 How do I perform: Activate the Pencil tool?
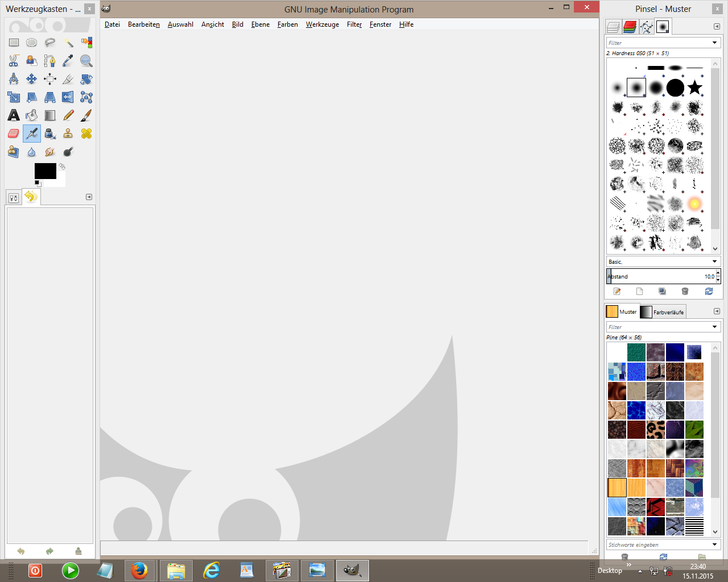pyautogui.click(x=68, y=115)
